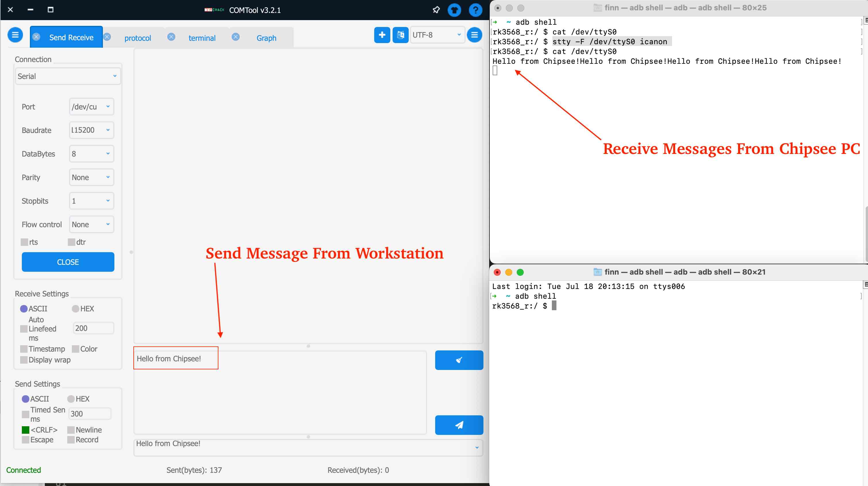Close the protocol tab with its x icon

pyautogui.click(x=107, y=37)
